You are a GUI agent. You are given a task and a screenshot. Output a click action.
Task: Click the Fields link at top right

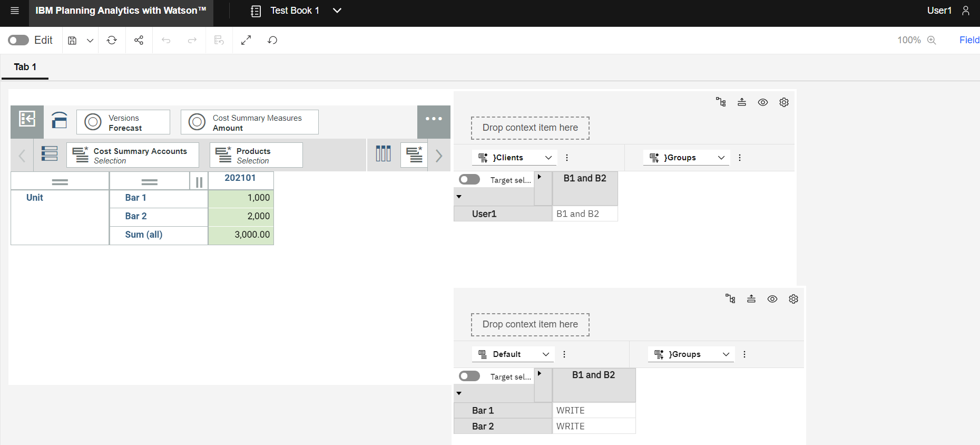click(969, 40)
